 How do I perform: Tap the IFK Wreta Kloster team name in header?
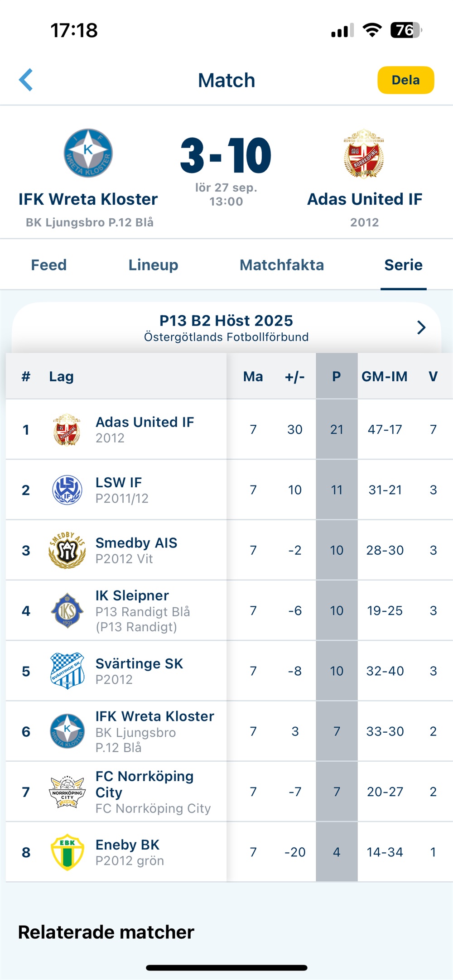[x=88, y=199]
